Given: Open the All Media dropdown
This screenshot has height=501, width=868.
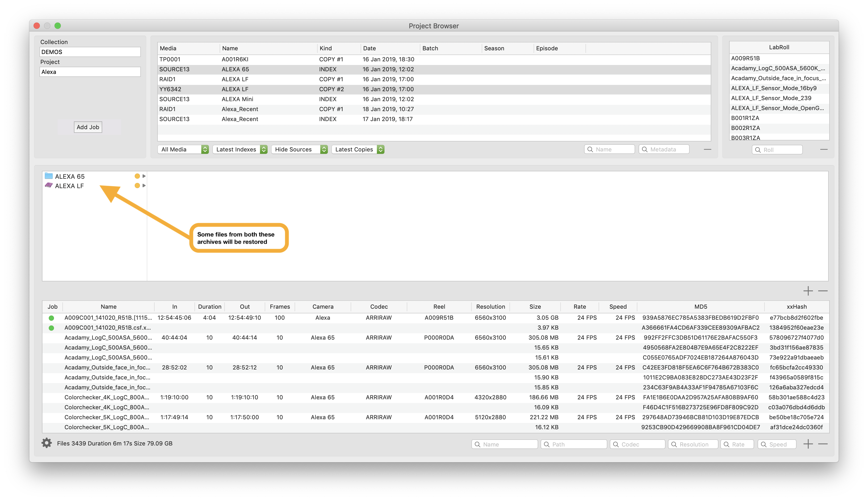Looking at the screenshot, I should pyautogui.click(x=183, y=149).
